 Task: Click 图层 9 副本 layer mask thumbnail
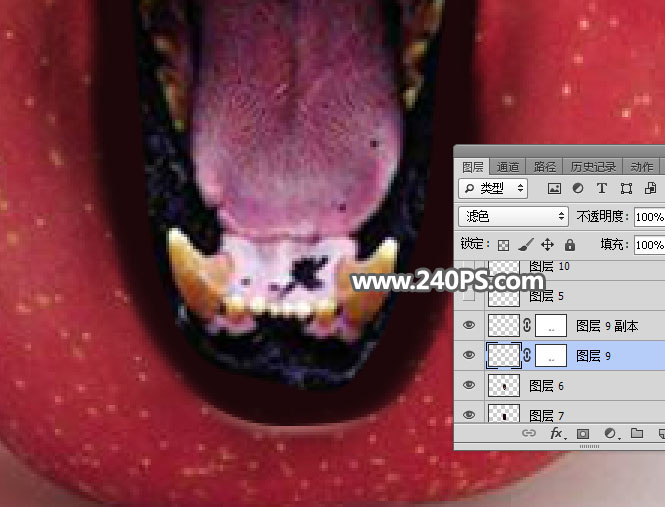coord(551,325)
